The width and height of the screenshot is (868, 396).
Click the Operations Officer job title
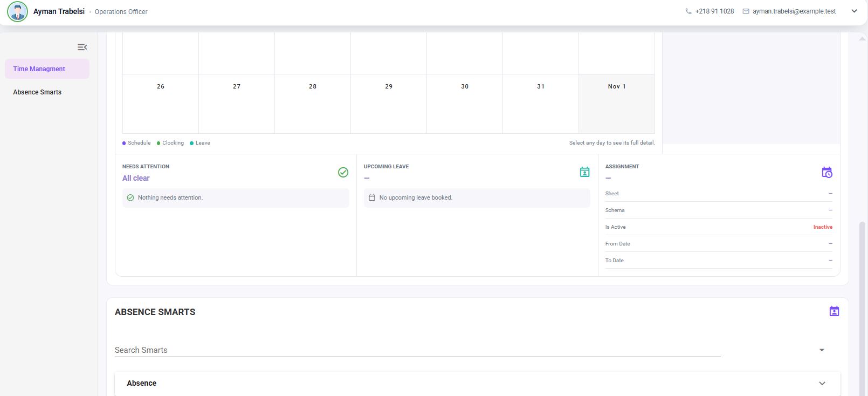coord(121,12)
